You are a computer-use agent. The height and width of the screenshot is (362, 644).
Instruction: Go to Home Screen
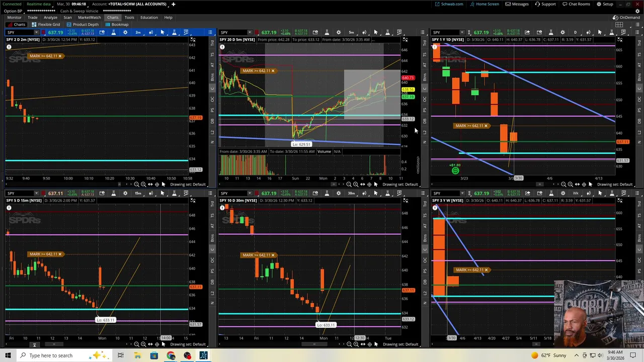[x=484, y=4]
